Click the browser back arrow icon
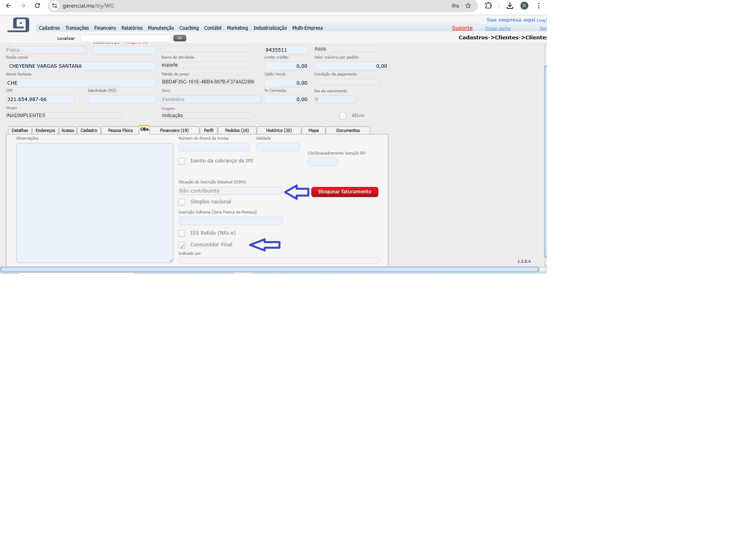735x560 pixels. pos(8,6)
